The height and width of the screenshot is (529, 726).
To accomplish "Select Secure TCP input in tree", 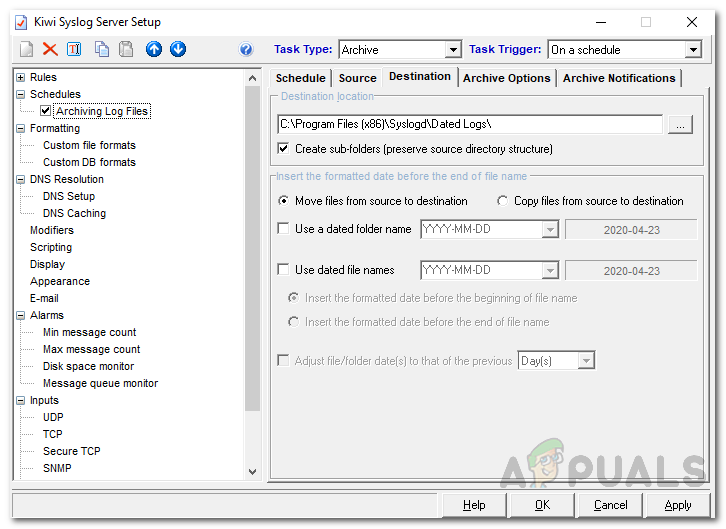I will [x=72, y=451].
